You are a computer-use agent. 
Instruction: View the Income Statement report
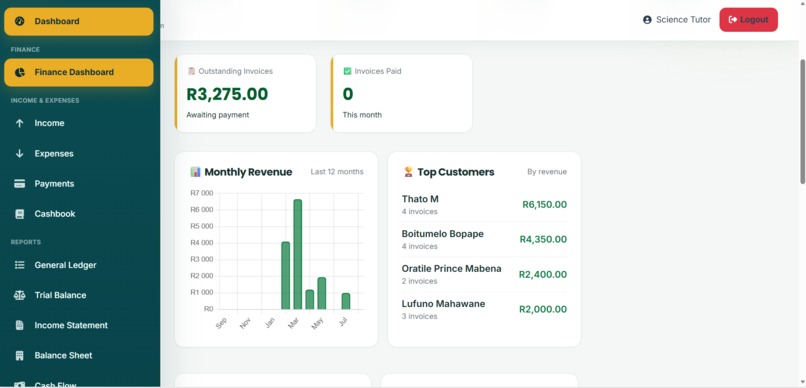[80, 325]
